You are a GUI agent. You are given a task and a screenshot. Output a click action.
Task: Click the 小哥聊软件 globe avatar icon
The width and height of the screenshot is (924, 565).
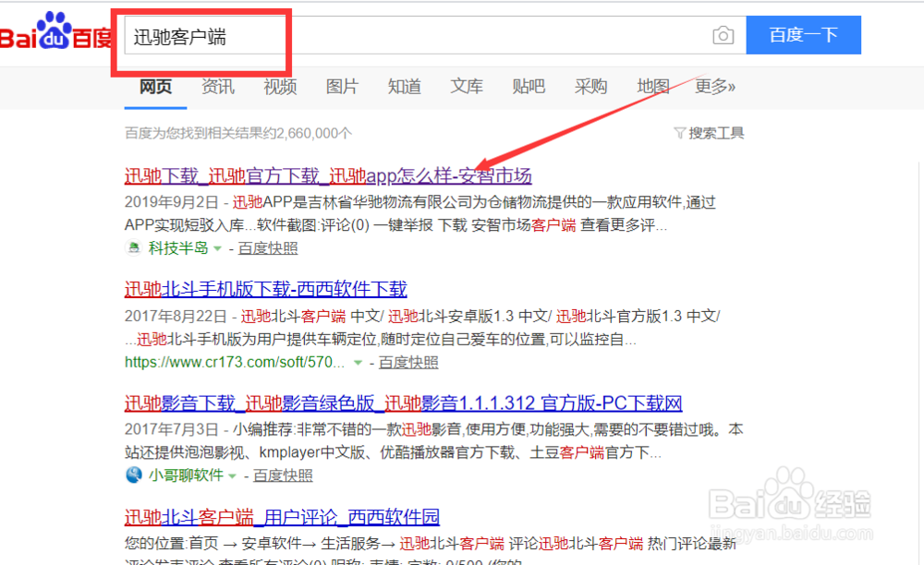[134, 475]
